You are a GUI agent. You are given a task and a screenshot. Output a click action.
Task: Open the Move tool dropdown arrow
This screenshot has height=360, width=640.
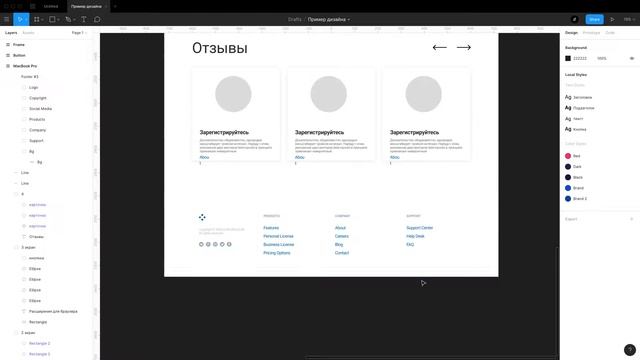tap(26, 20)
